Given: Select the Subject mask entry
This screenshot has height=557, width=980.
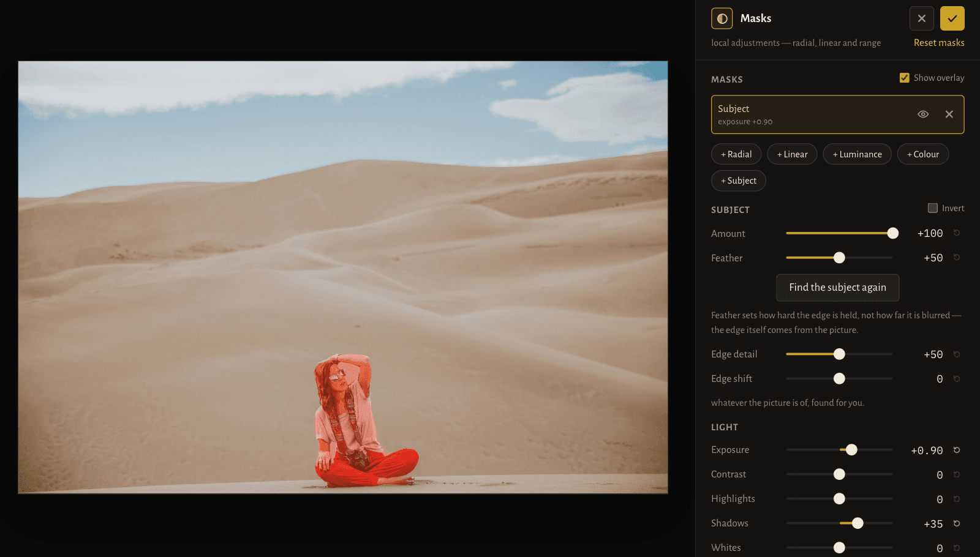Looking at the screenshot, I should (x=837, y=114).
